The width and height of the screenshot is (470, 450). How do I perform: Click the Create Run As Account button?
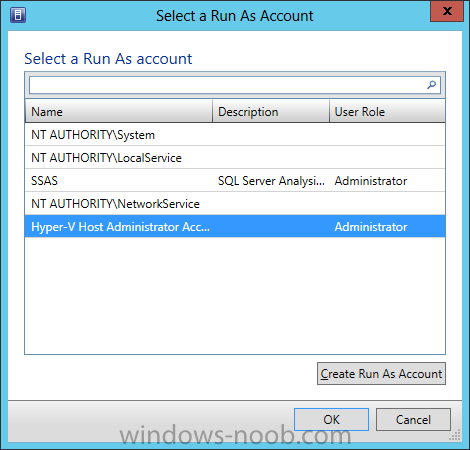pyautogui.click(x=381, y=374)
